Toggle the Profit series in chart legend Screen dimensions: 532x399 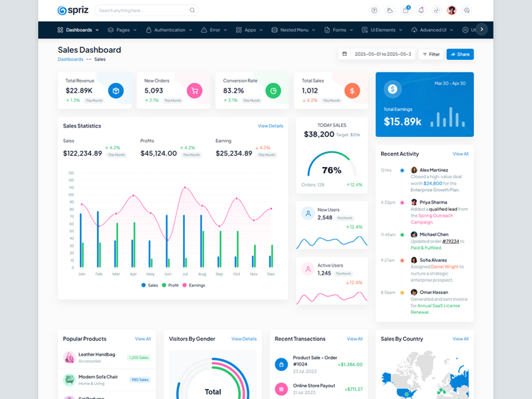click(x=170, y=285)
